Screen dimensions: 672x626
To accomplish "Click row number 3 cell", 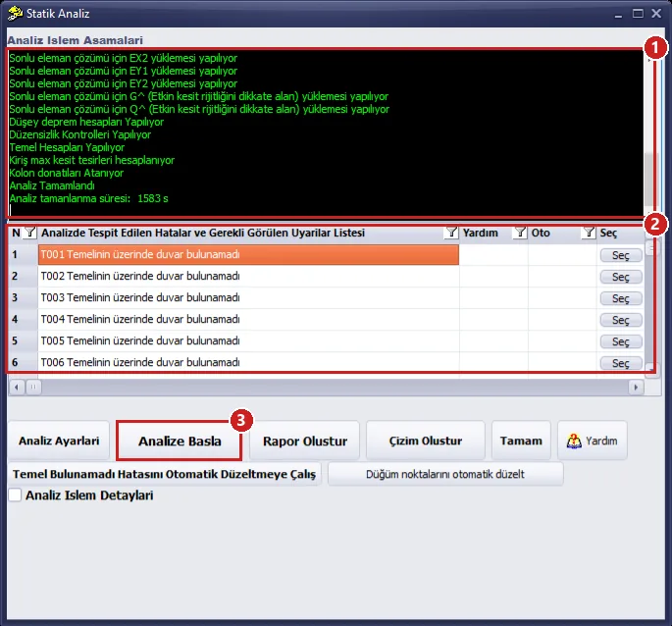I will [23, 297].
